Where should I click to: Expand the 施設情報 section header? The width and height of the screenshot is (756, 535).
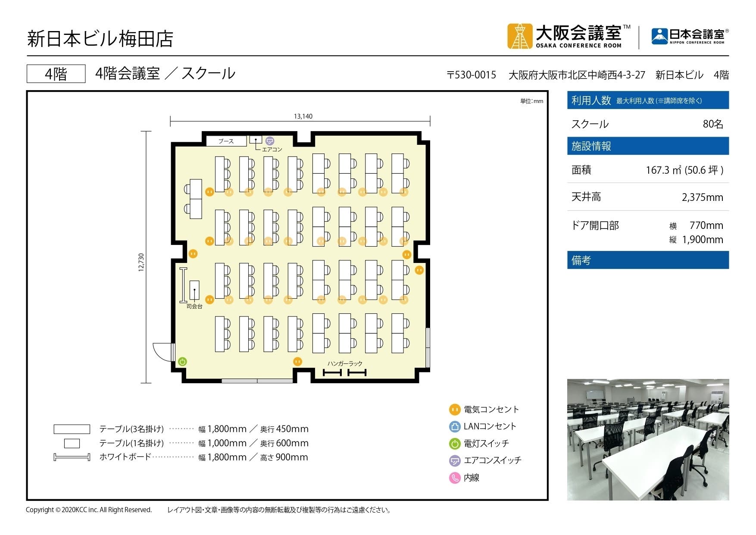[x=647, y=146]
